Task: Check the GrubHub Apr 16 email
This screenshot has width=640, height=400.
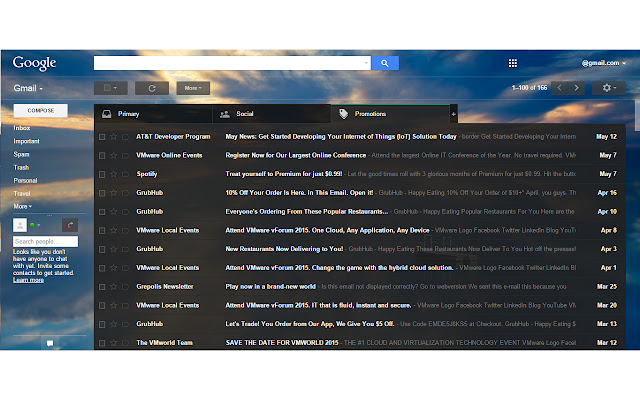Action: click(x=102, y=193)
